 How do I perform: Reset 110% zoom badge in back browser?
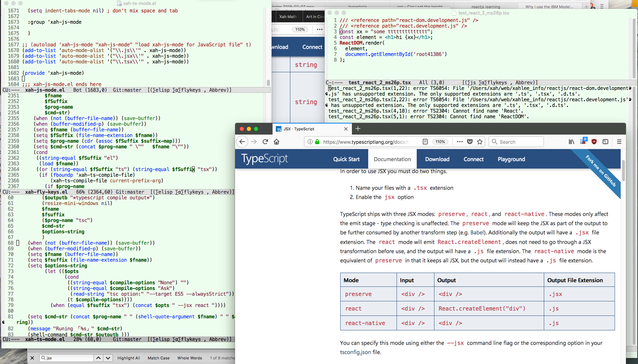coord(300,29)
